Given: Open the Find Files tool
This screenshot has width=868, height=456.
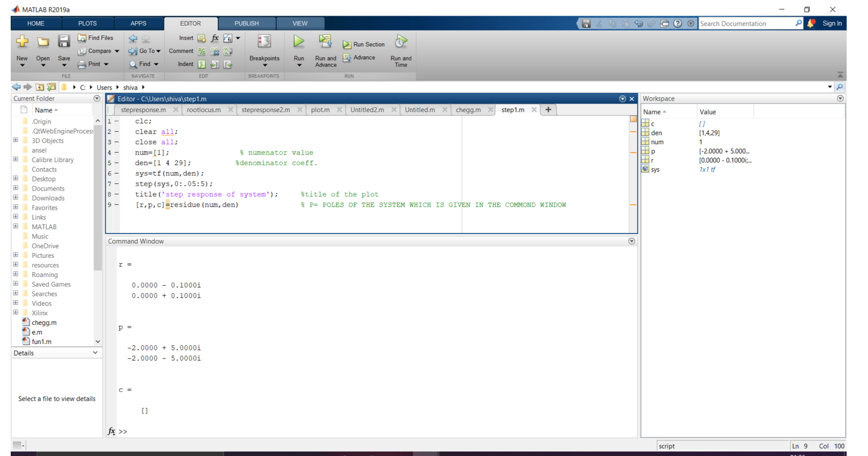Looking at the screenshot, I should click(95, 38).
